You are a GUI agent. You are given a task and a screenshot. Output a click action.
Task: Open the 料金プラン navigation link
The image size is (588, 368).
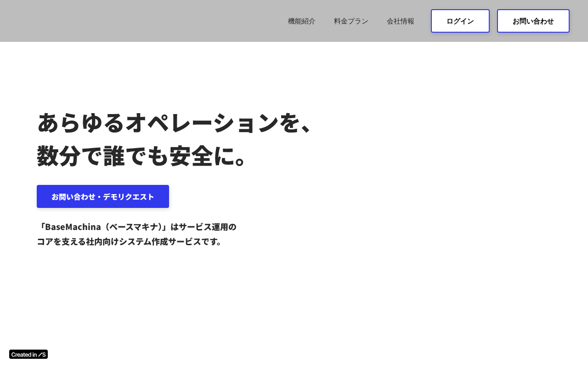coord(351,21)
